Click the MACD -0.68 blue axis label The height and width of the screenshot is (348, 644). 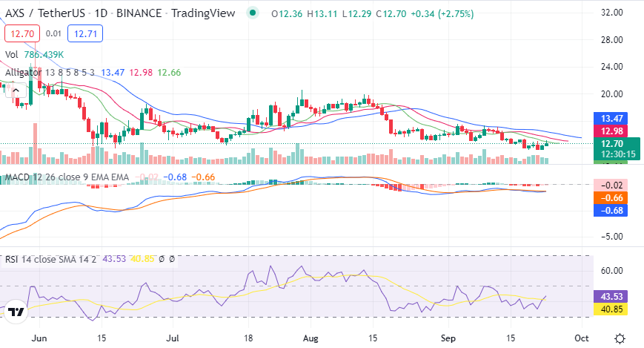611,211
